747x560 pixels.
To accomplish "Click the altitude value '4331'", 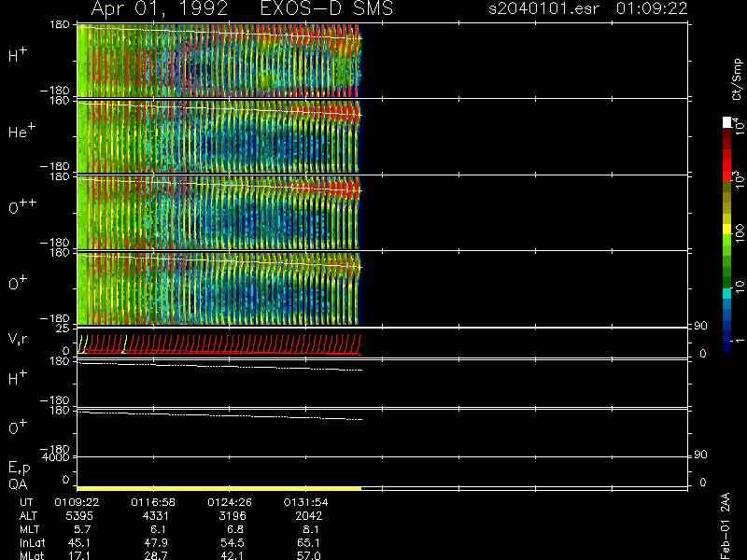I will [x=156, y=516].
